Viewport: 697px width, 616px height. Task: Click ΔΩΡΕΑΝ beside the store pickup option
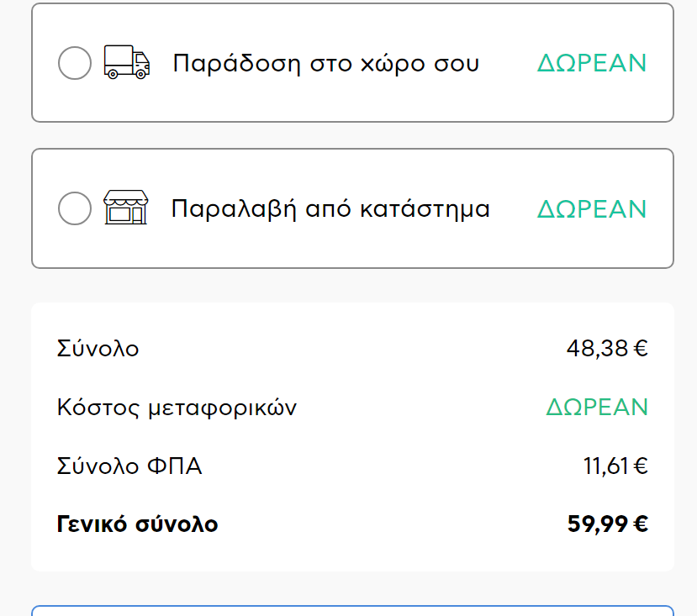(592, 208)
